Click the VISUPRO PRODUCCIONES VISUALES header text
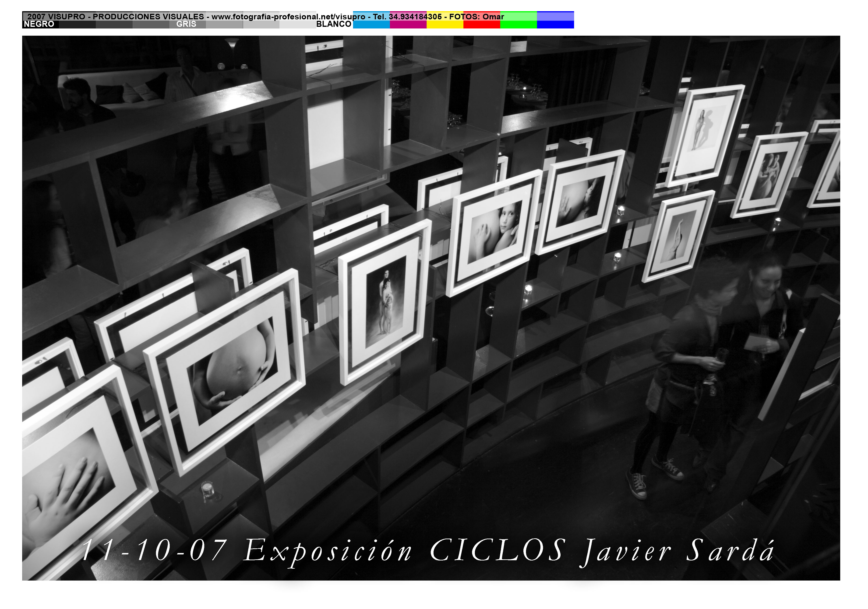This screenshot has height=609, width=868. [x=126, y=17]
